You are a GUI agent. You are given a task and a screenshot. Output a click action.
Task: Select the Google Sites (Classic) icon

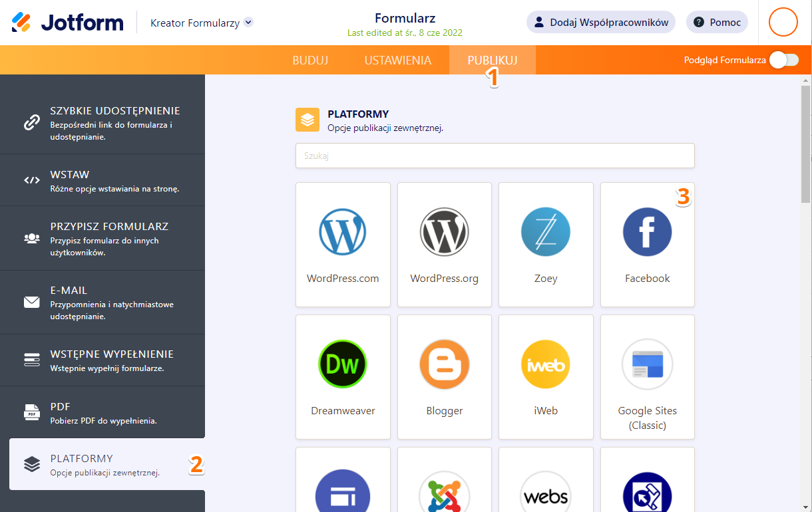pos(648,364)
